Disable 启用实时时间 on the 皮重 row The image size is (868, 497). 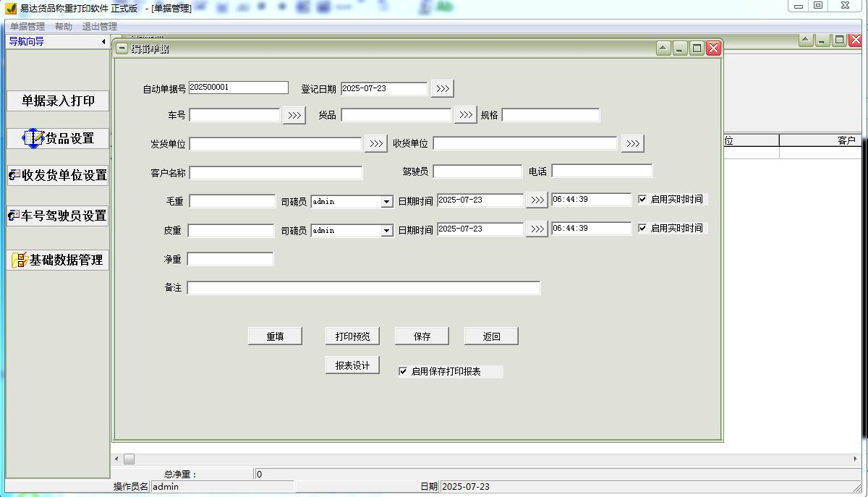point(643,228)
